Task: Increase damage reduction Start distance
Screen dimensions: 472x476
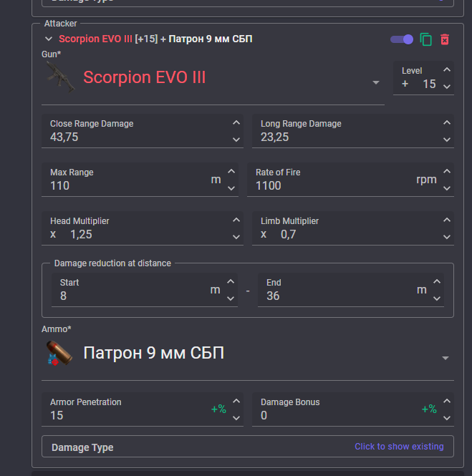Action: point(231,281)
